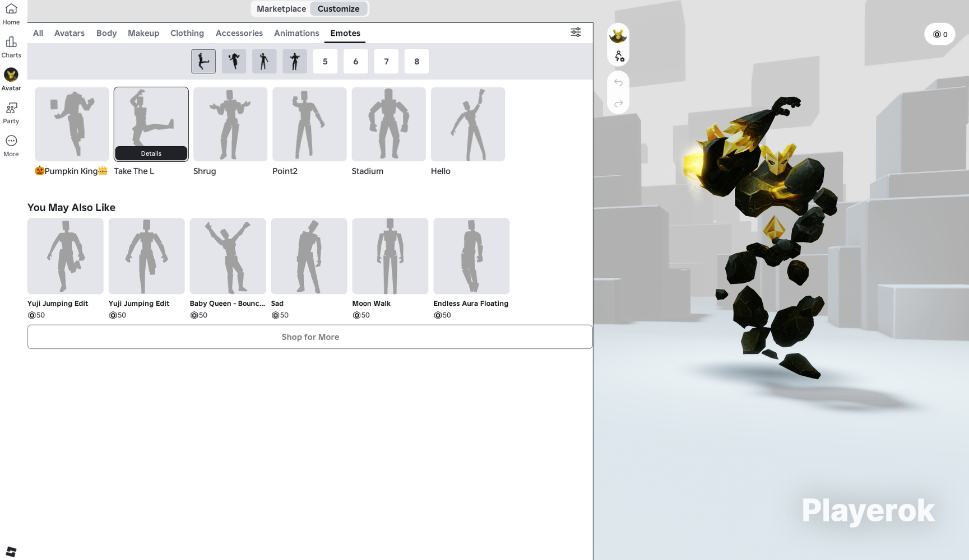
Task: Switch to the Body tab
Action: coord(106,33)
